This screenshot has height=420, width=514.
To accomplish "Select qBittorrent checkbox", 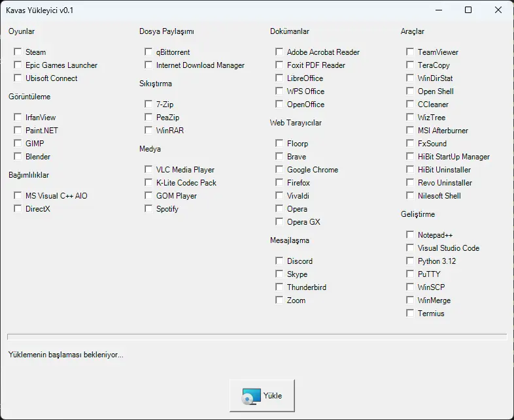I will 148,52.
